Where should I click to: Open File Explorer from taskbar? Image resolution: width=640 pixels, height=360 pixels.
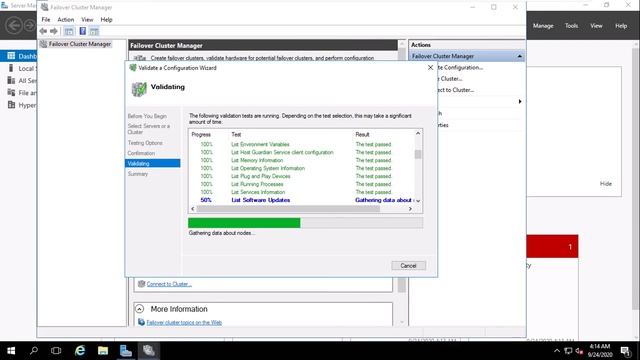click(103, 351)
